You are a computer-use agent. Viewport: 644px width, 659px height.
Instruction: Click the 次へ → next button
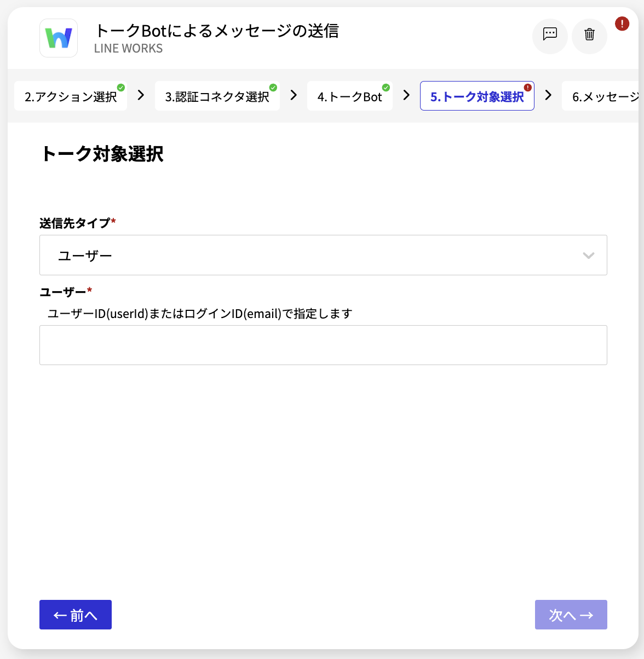click(571, 615)
